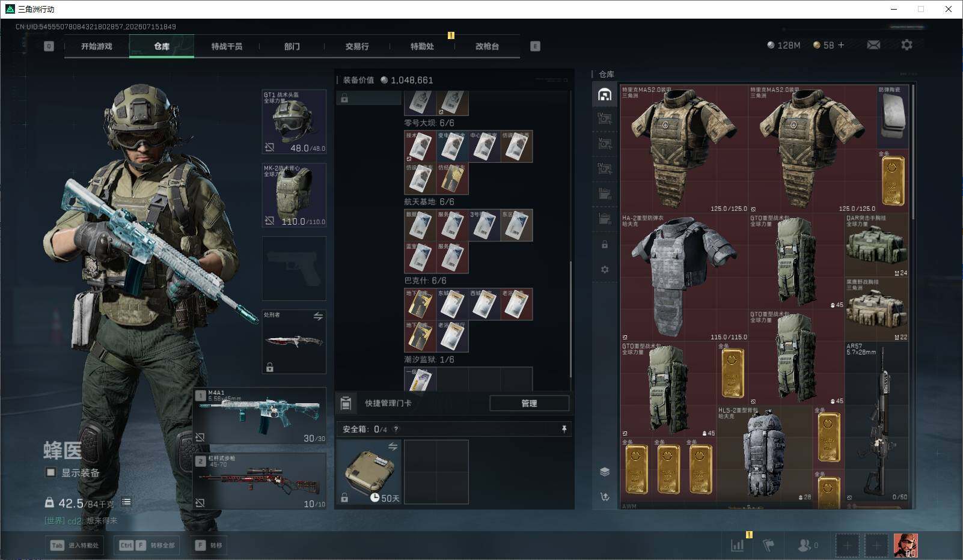Select the HLS-2 重型背包 in warehouse
The image size is (963, 560).
click(x=765, y=454)
